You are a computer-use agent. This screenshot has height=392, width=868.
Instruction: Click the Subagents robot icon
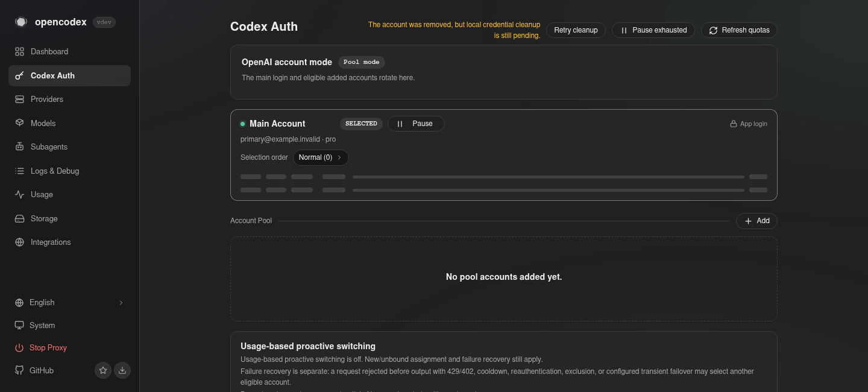point(19,147)
